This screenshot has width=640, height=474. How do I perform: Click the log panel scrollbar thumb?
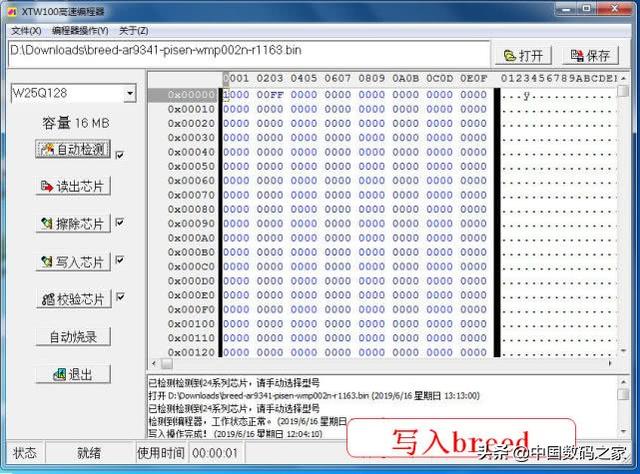pyautogui.click(x=623, y=394)
